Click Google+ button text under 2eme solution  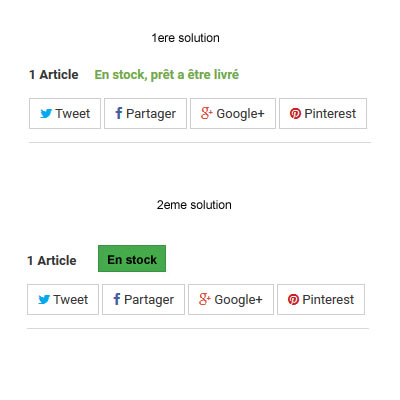(x=238, y=300)
